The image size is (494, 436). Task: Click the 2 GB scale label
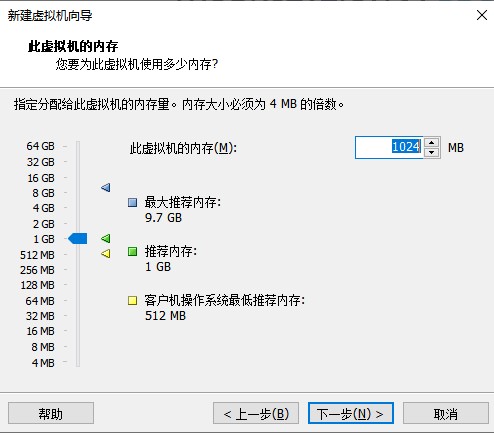point(43,224)
